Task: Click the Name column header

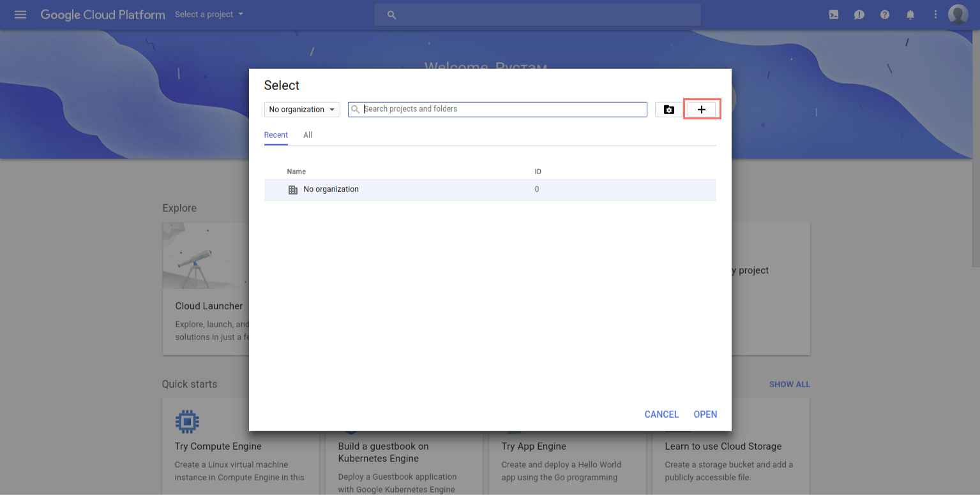Action: (296, 172)
